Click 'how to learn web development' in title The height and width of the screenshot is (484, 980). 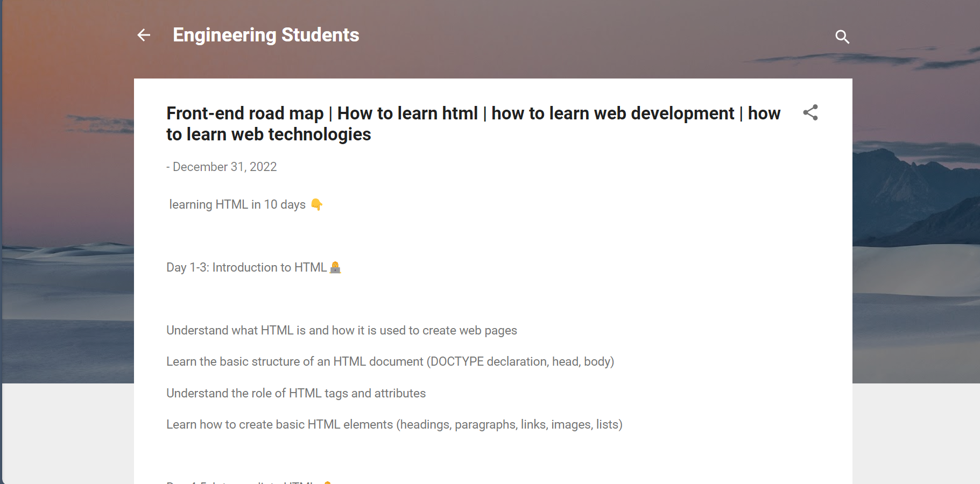pyautogui.click(x=612, y=113)
